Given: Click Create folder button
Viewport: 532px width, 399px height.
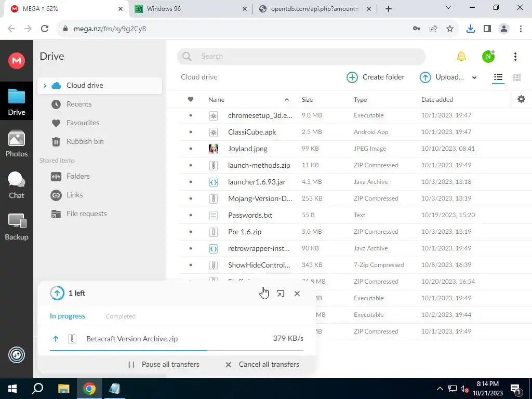Looking at the screenshot, I should pos(376,77).
